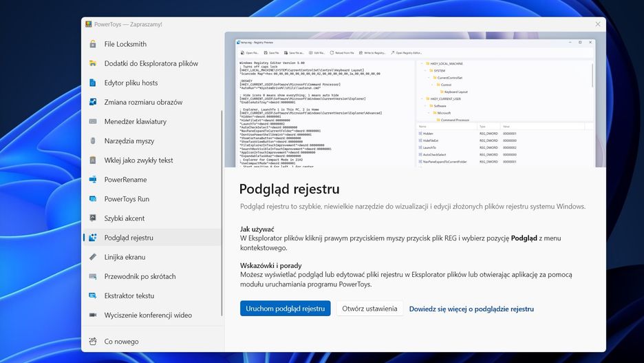The width and height of the screenshot is (644, 363).
Task: Open Szybki akcent section
Action: [152, 218]
